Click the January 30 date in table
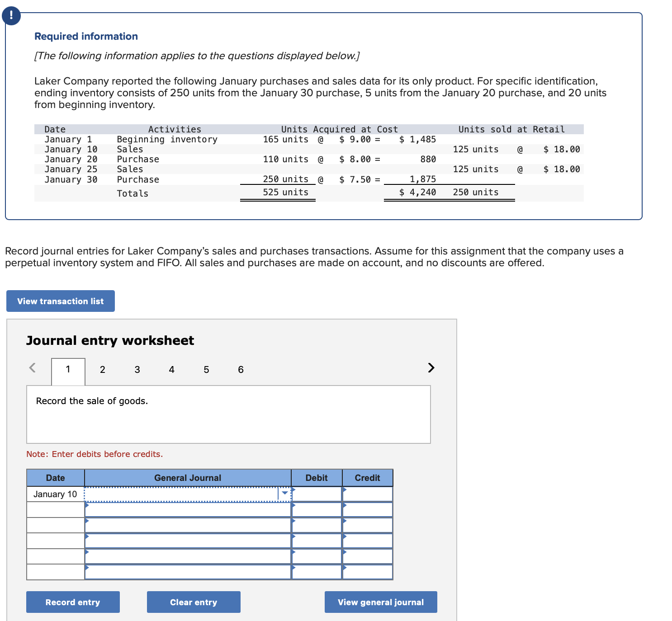 [x=71, y=179]
